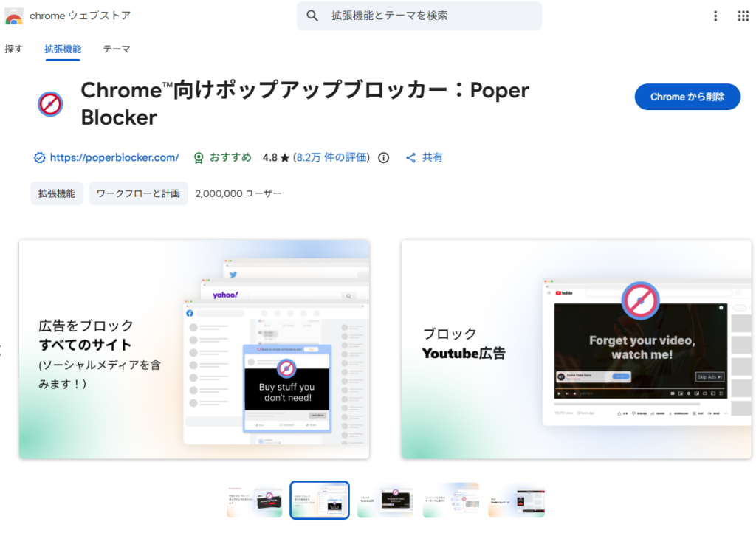Click the 2,000,000 ユーザー text

click(x=238, y=193)
